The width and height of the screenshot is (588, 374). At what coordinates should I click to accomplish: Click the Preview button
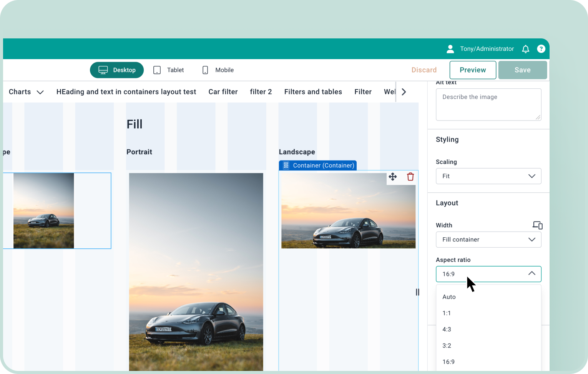(x=473, y=70)
